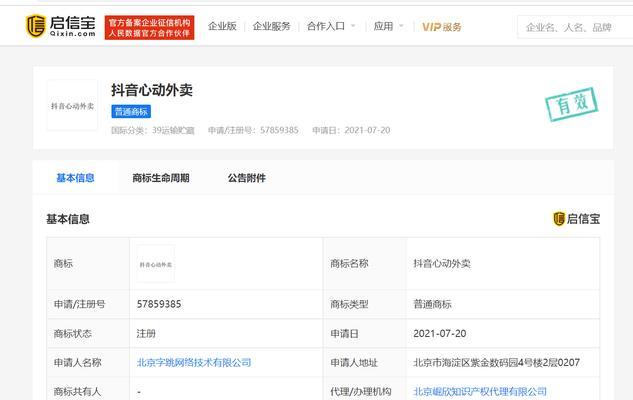Click the 基本信息 section heading
This screenshot has height=400, width=633.
(67, 219)
